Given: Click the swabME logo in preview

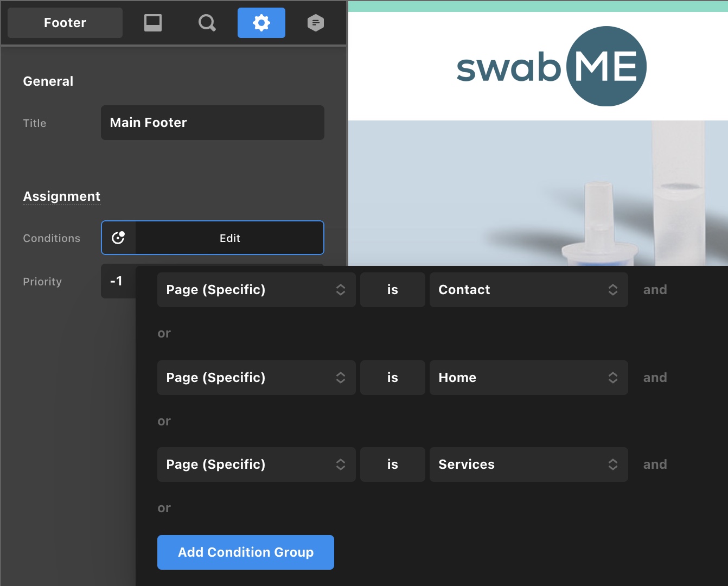Looking at the screenshot, I should coord(551,66).
